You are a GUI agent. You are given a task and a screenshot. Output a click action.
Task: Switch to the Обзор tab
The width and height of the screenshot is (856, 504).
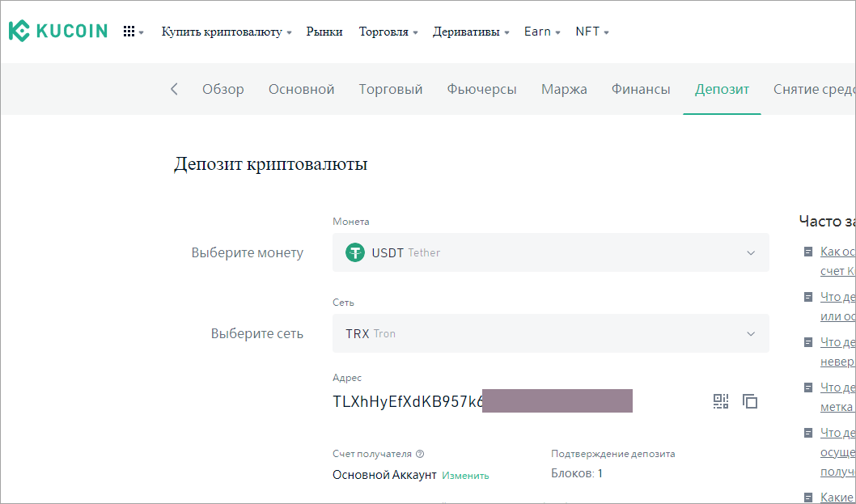223,89
